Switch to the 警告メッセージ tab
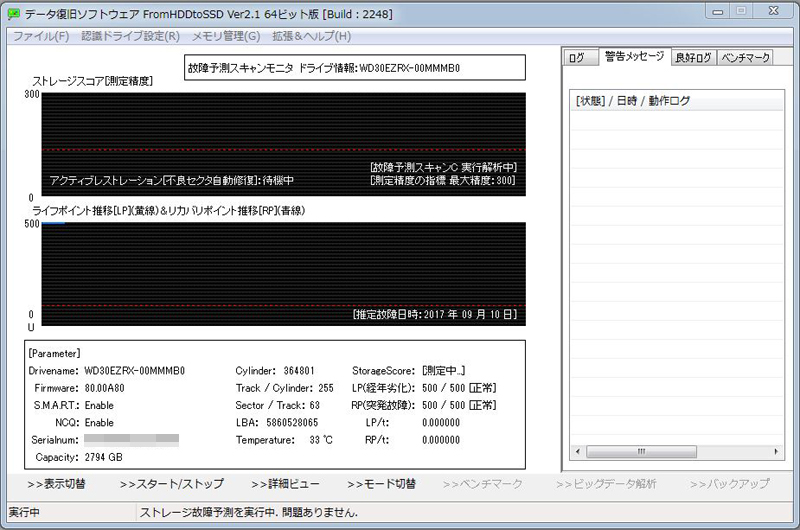This screenshot has height=530, width=800. (634, 56)
